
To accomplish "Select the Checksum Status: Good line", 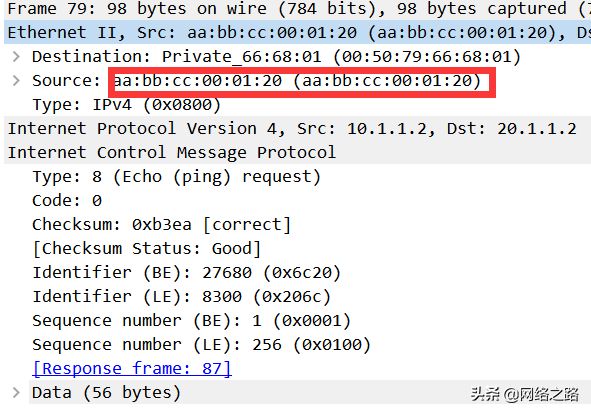I will pos(147,249).
